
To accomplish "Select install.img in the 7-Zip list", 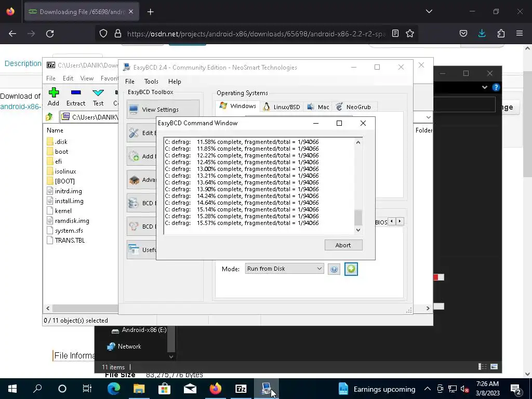I will pos(65,201).
